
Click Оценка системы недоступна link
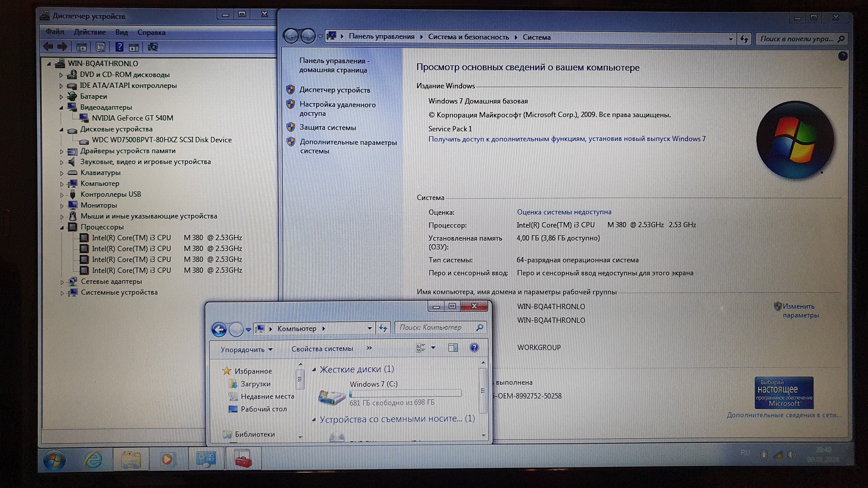click(x=564, y=212)
